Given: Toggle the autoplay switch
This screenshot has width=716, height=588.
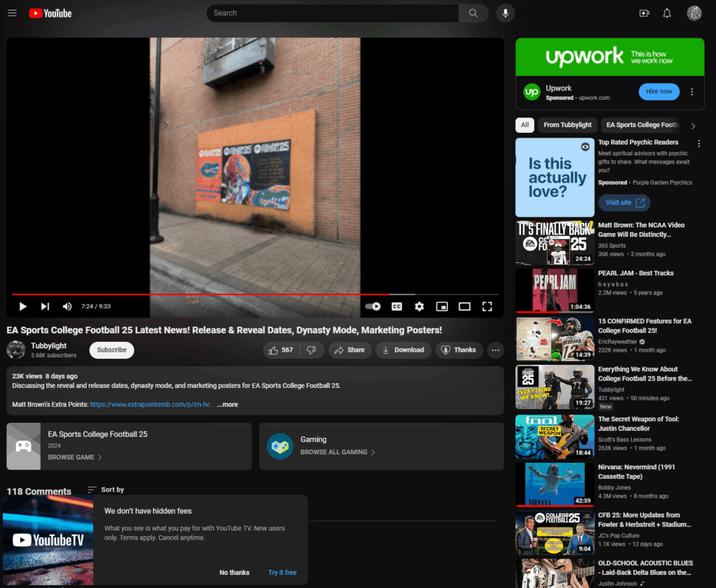Looking at the screenshot, I should click(x=373, y=306).
